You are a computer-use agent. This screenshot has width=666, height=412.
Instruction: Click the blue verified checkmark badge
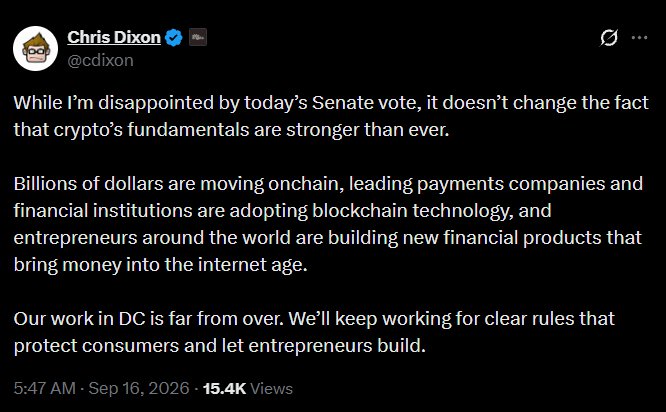pyautogui.click(x=174, y=38)
